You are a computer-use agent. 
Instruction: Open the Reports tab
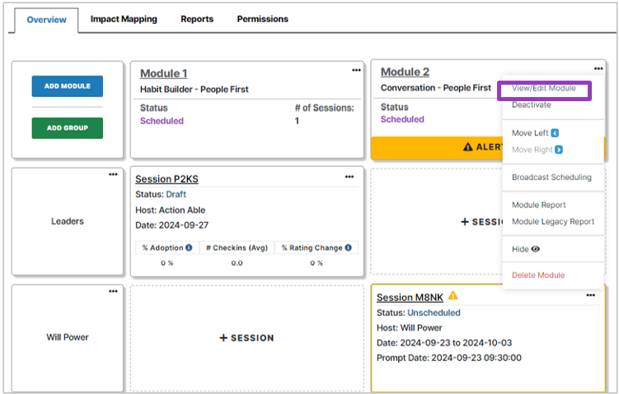[197, 19]
